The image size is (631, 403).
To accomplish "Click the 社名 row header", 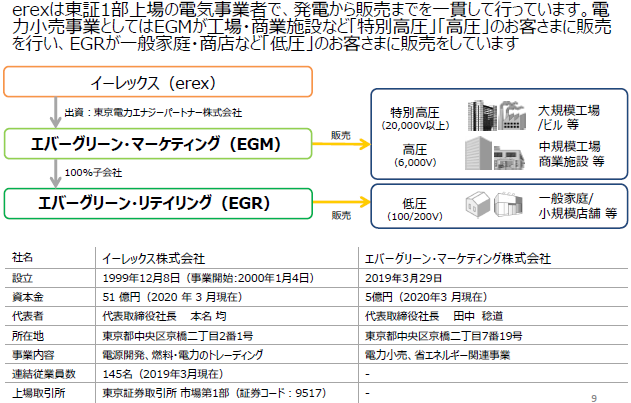I will (x=23, y=258).
